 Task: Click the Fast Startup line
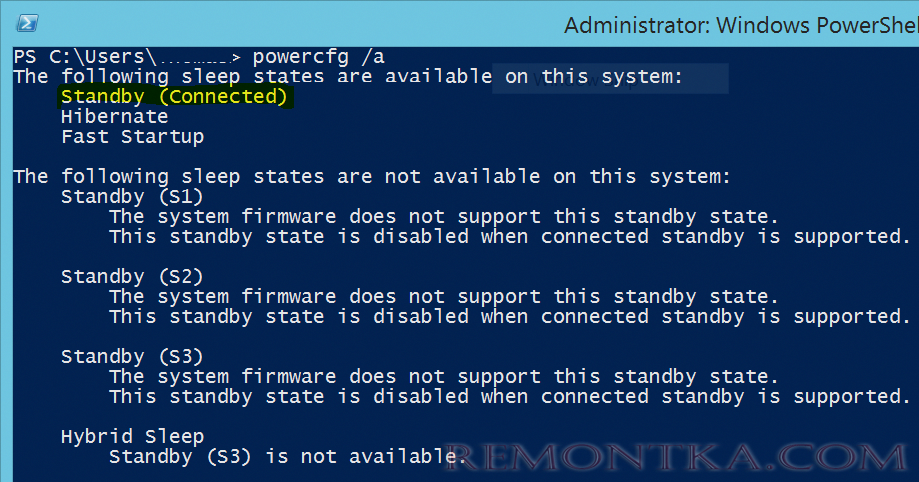point(132,137)
